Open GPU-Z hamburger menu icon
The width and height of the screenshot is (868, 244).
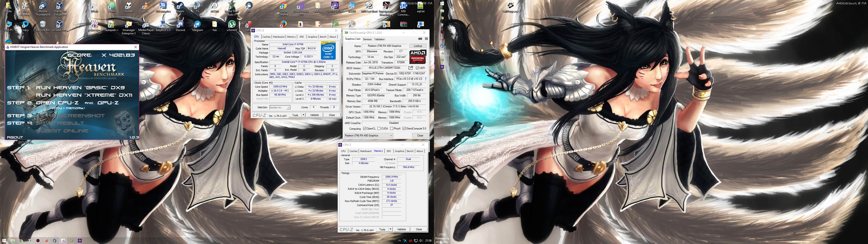pyautogui.click(x=426, y=39)
